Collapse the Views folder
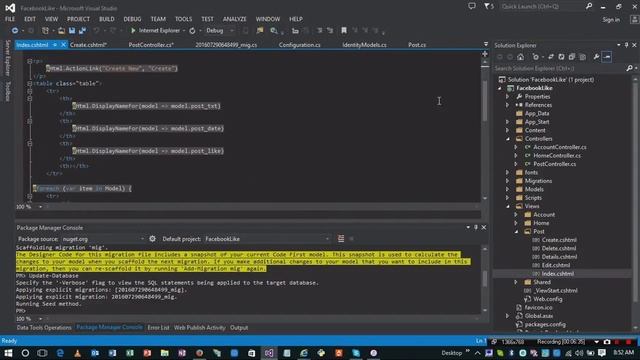Viewport: 640px width, 360px height. [508, 206]
